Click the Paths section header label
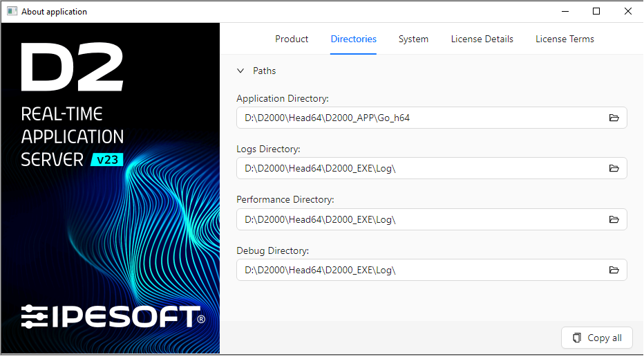Viewport: 644px width, 357px height. point(265,71)
